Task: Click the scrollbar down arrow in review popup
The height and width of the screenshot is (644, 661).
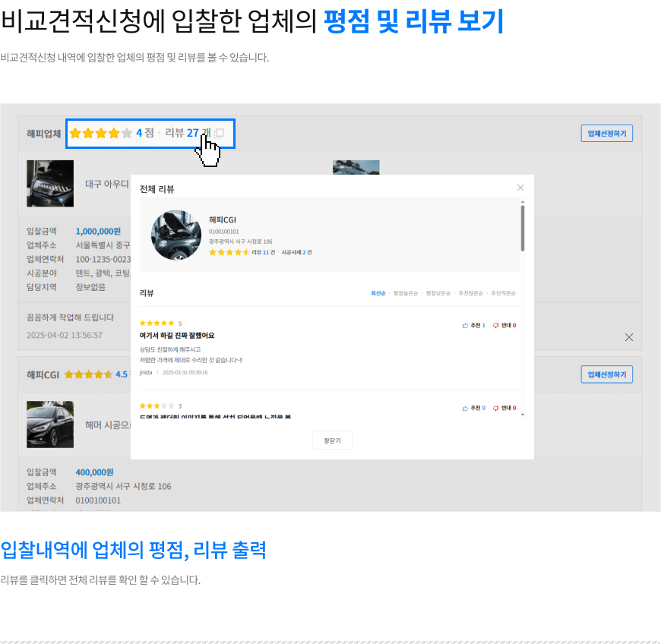Action: [523, 415]
